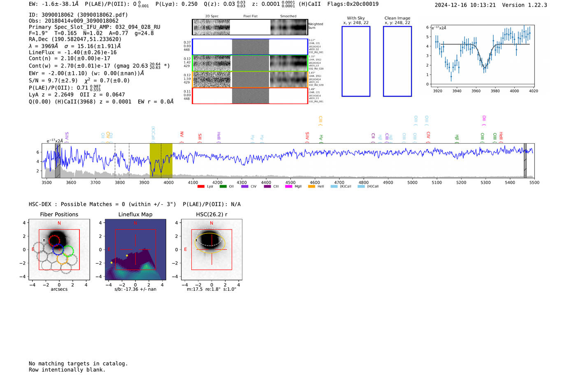Select the orange-bordered fiber spectrum row
Image resolution: width=576 pixels, height=392 pixels.
pyautogui.click(x=250, y=79)
